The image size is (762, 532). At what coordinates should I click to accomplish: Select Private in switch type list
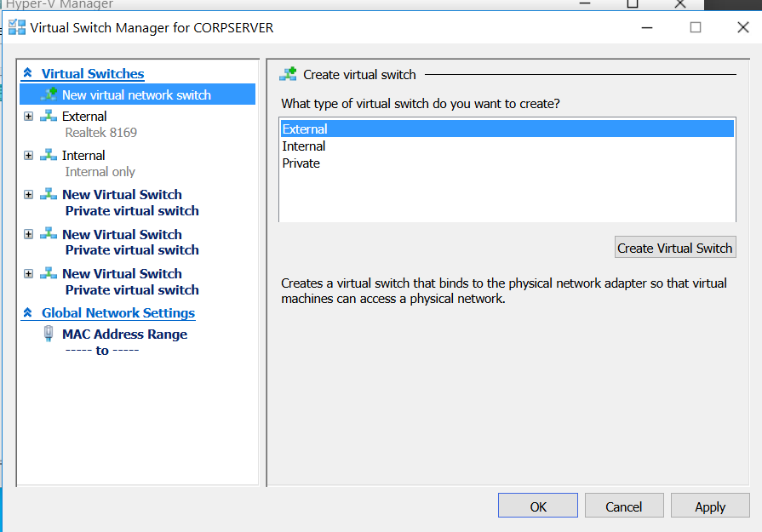[x=301, y=163]
